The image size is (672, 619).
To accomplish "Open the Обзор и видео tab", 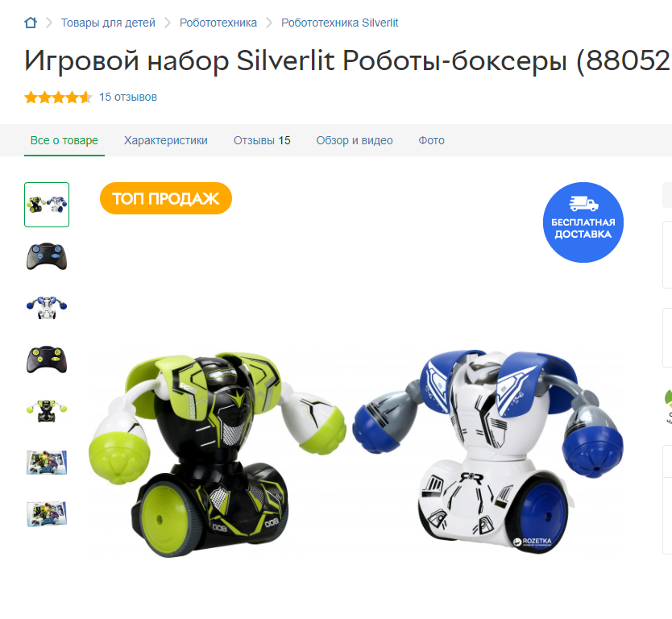I will pyautogui.click(x=355, y=140).
